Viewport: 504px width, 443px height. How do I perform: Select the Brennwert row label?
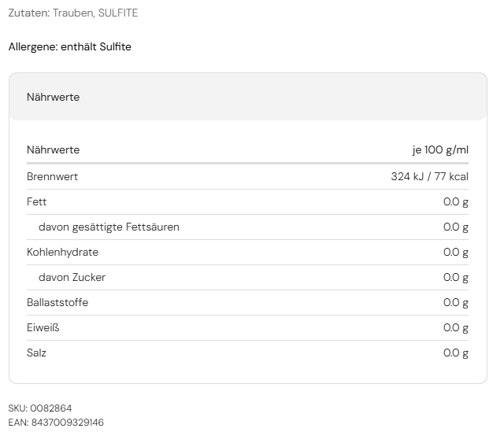pyautogui.click(x=52, y=177)
